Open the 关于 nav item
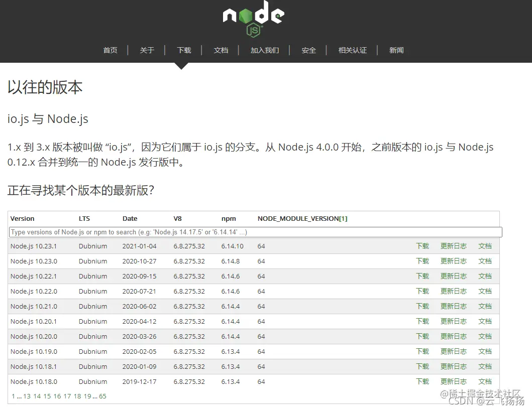Screen dimensions: 532x410 [x=147, y=50]
